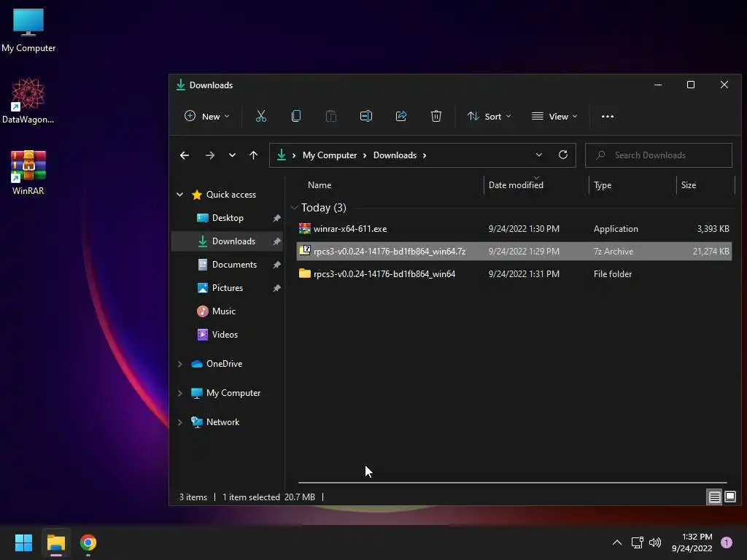Open the WinRAR desktop shortcut
The height and width of the screenshot is (560, 747).
click(x=28, y=172)
